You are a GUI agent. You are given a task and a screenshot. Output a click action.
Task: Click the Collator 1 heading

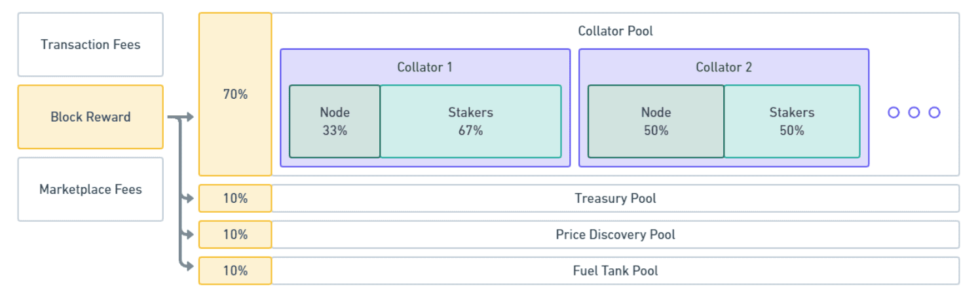(424, 67)
